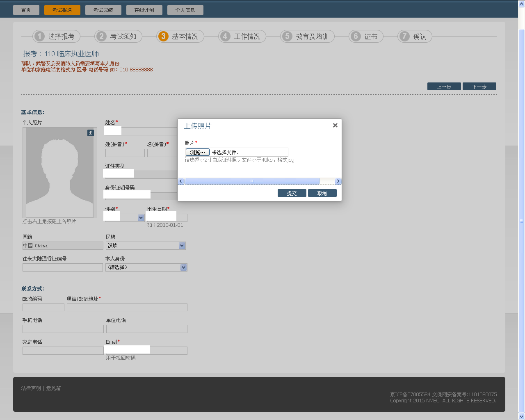Click the 浏览 file browse button

pyautogui.click(x=197, y=152)
